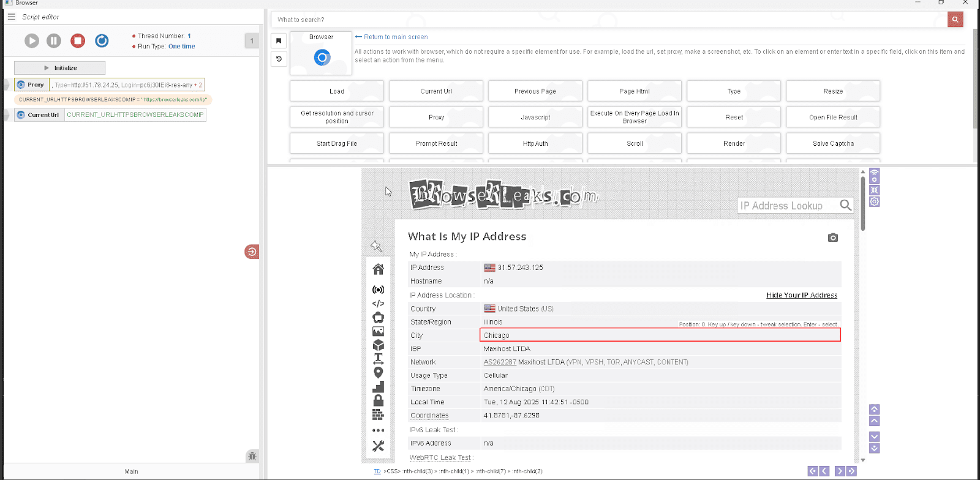Open the 'Hide Your IP Address' link
The width and height of the screenshot is (980, 480).
801,295
